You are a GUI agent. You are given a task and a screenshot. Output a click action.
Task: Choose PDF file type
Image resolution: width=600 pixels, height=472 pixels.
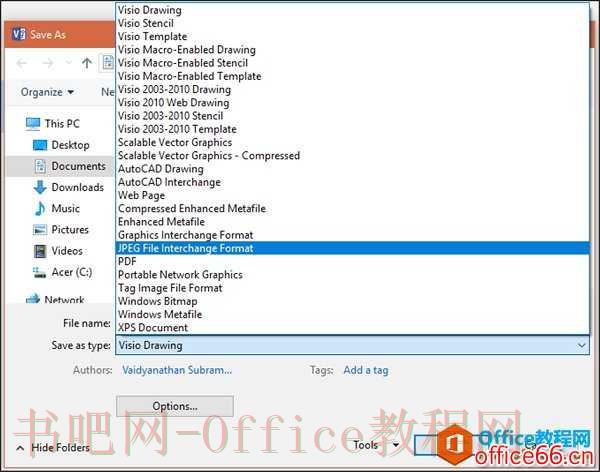pos(352,261)
